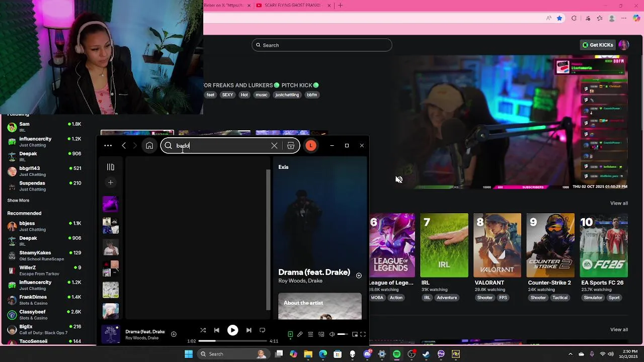Open File Explorer from the taskbar
The height and width of the screenshot is (362, 644).
(308, 354)
